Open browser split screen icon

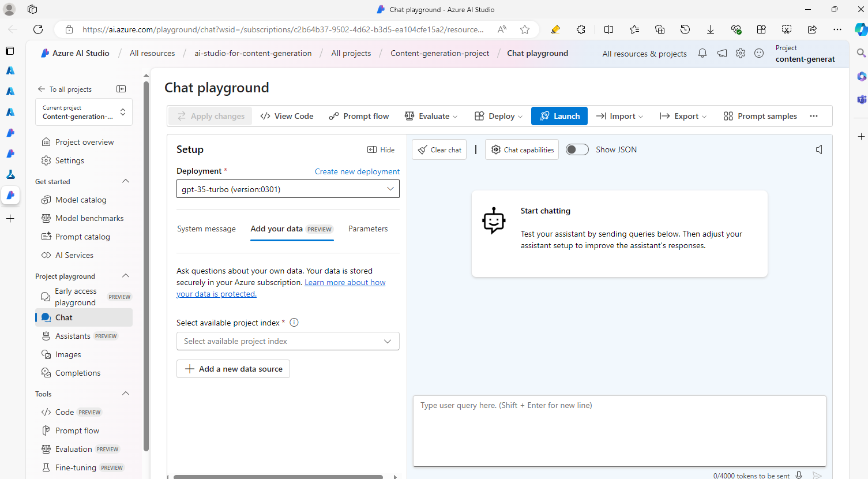pos(608,29)
